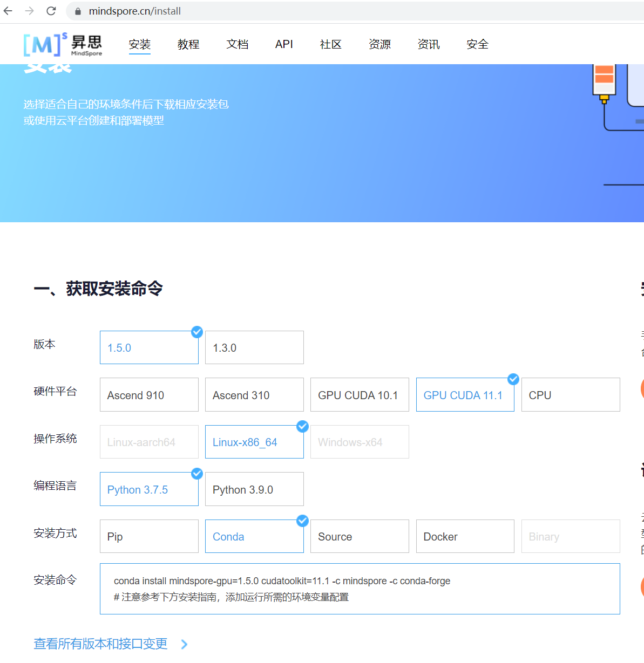Open the API navigation tab
This screenshot has height=663, width=644.
click(x=284, y=44)
